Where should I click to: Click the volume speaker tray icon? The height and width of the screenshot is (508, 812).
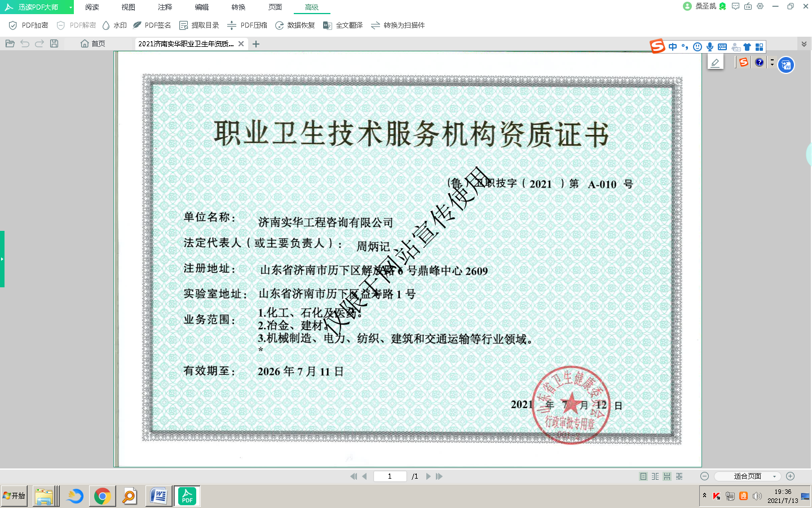757,496
